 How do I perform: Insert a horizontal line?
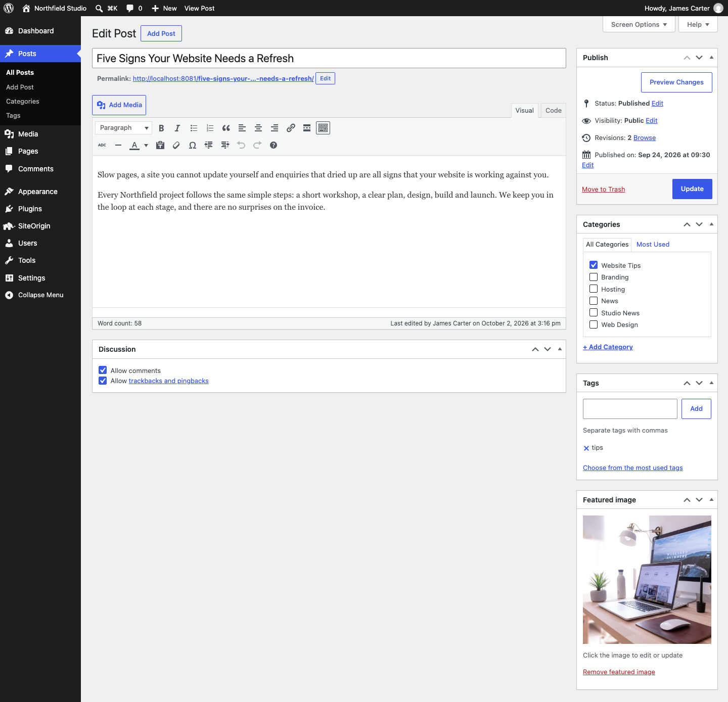click(x=118, y=145)
